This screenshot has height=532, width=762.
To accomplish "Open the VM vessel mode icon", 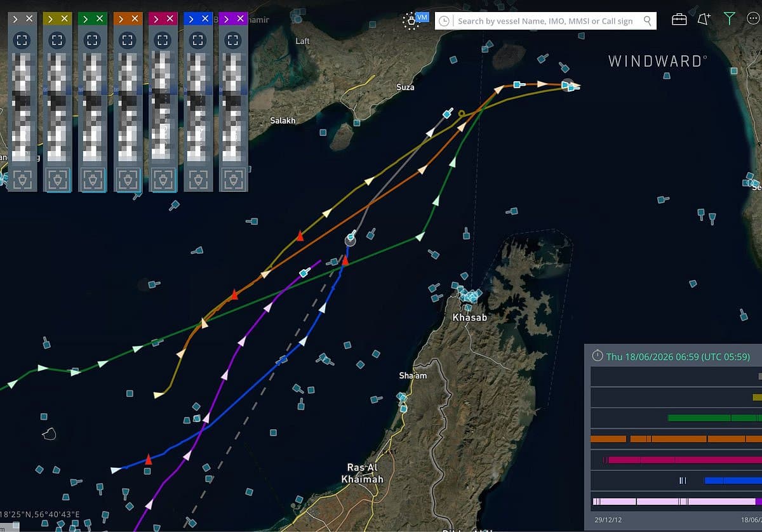I will (x=415, y=20).
